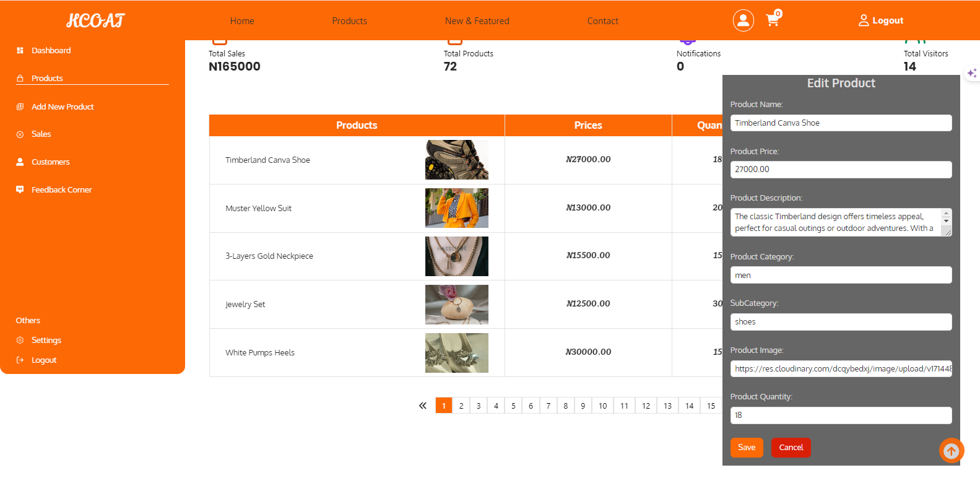Cancel the Edit Product form
This screenshot has width=980, height=478.
[x=791, y=448]
